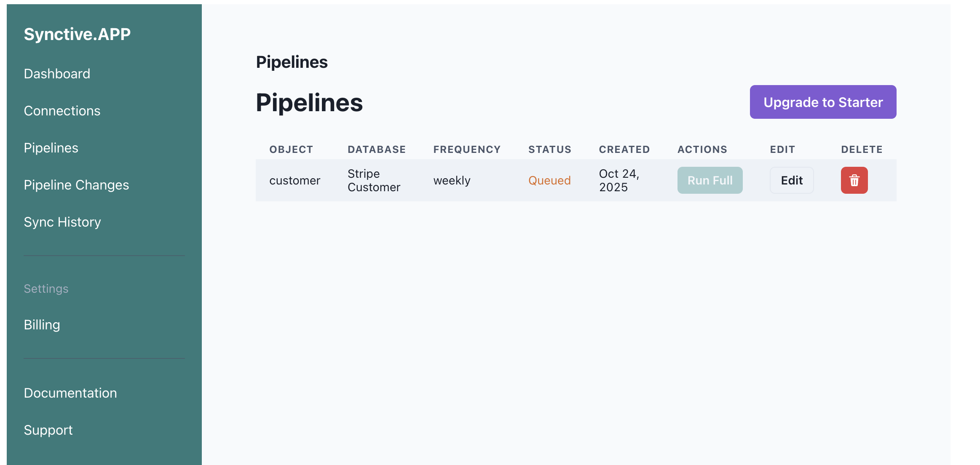980x465 pixels.
Task: Click the Pipelines breadcrumb heading
Action: (292, 61)
